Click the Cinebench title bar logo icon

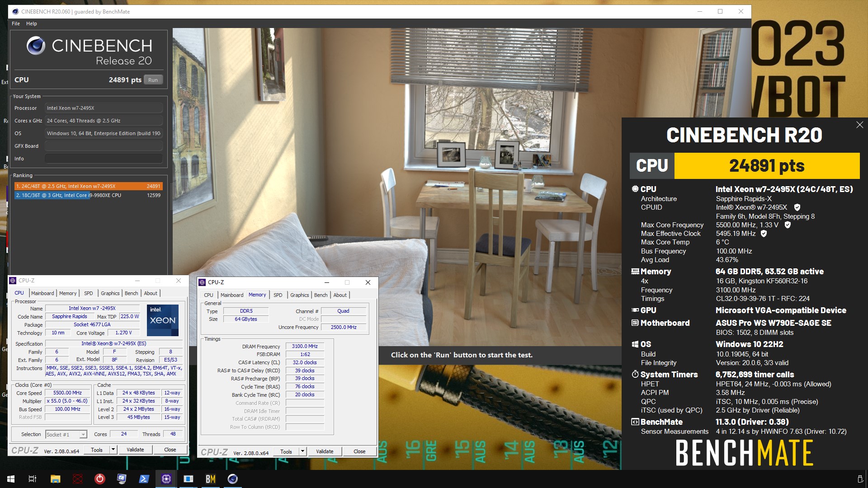point(15,12)
